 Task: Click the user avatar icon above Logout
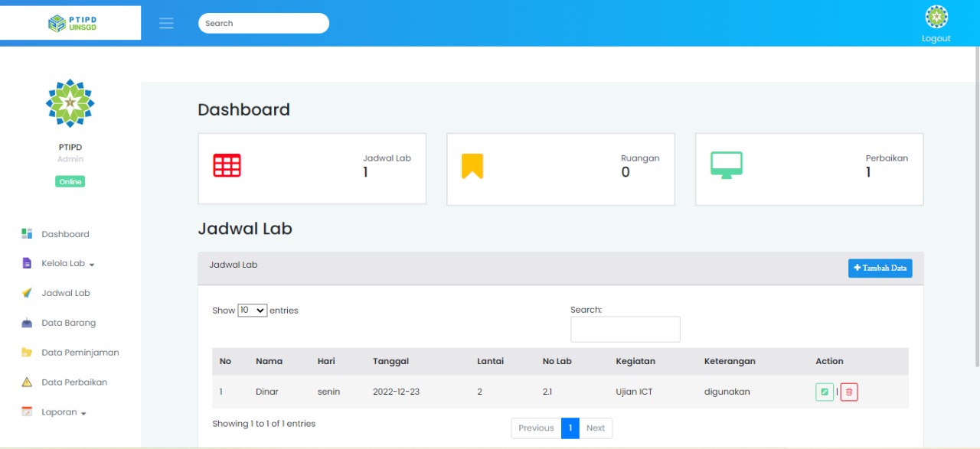pyautogui.click(x=936, y=17)
